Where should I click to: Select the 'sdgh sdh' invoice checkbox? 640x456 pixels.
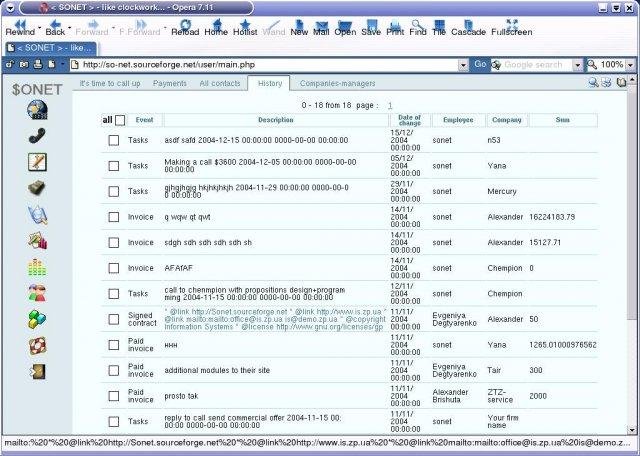(x=114, y=242)
